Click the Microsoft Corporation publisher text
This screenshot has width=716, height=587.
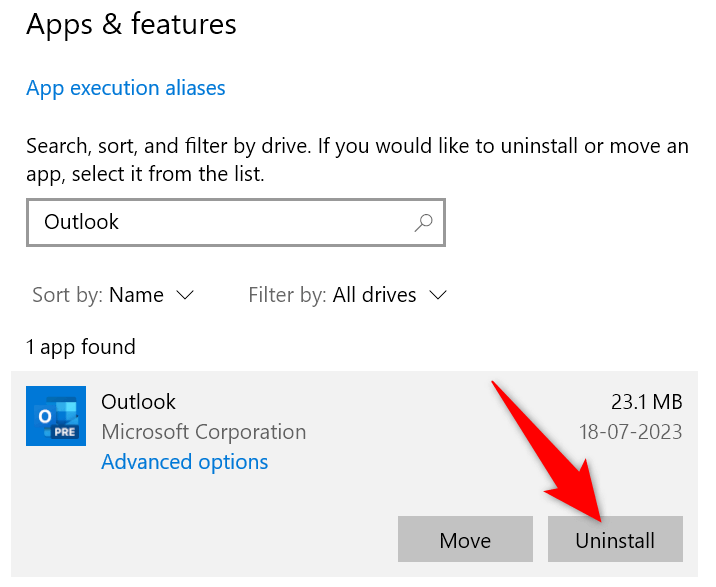(x=204, y=432)
